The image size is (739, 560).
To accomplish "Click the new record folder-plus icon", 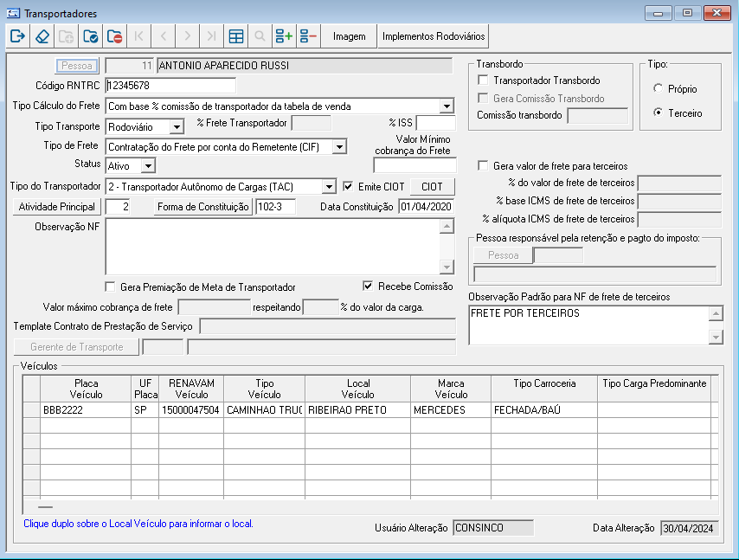I will coord(66,36).
